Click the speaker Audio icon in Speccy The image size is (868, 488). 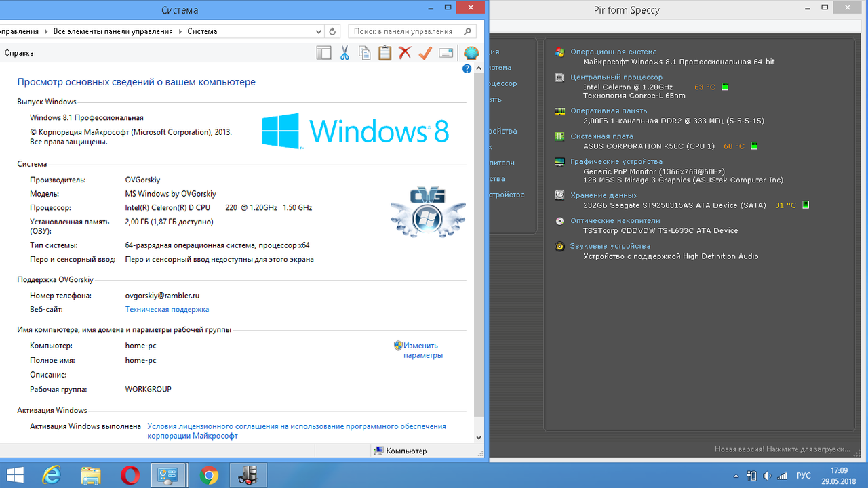point(559,247)
